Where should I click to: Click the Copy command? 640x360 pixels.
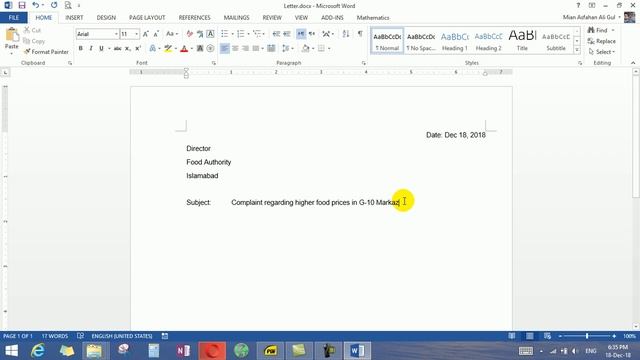(x=34, y=41)
